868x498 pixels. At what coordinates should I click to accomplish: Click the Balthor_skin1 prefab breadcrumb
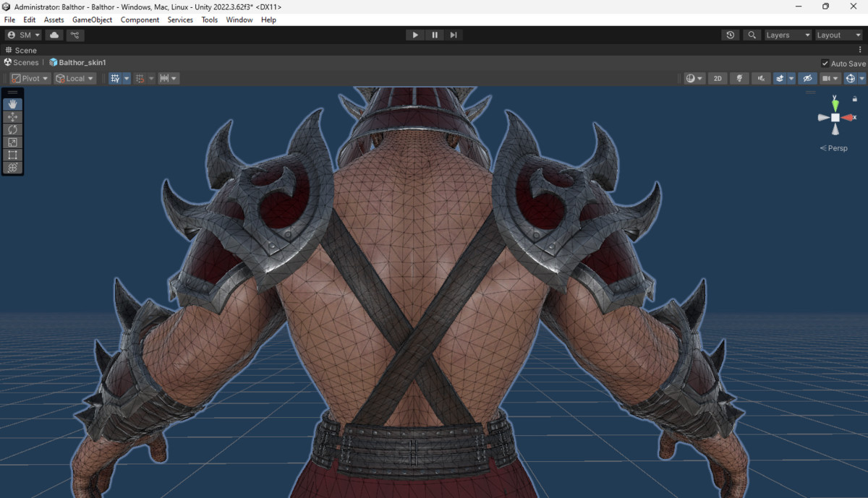pos(77,62)
